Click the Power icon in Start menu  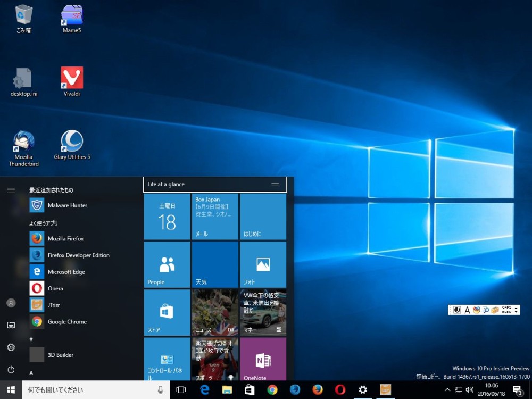[x=11, y=369]
